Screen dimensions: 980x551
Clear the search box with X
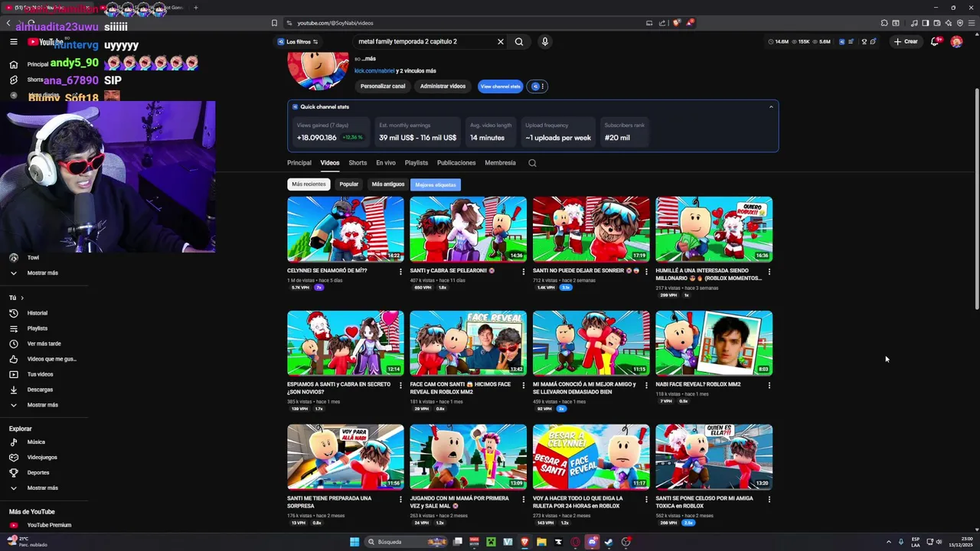501,42
